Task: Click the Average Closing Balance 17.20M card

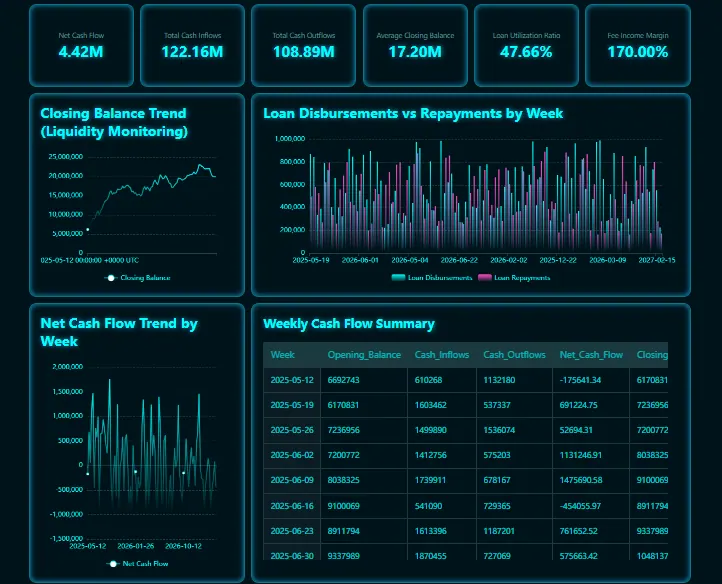Action: [x=415, y=45]
